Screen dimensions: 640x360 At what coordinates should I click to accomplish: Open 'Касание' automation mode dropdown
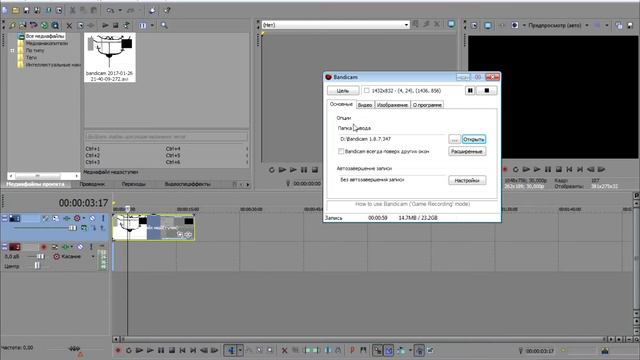click(x=93, y=257)
